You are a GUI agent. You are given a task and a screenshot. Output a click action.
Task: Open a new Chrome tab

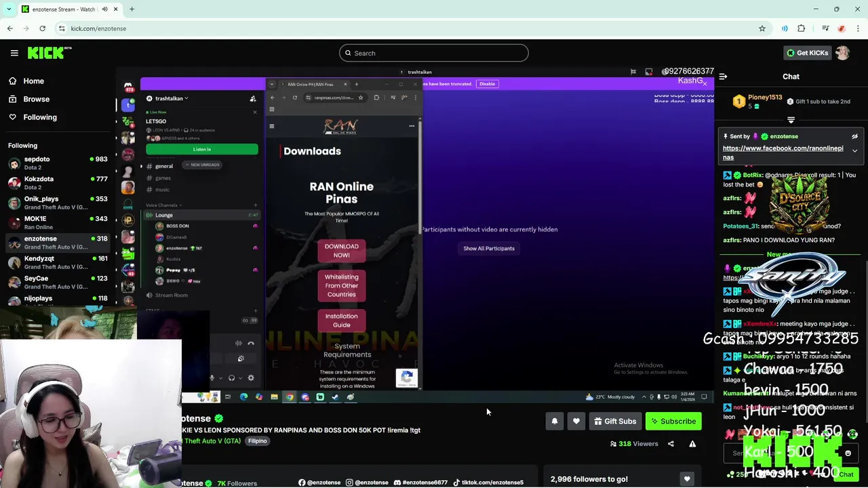(x=132, y=9)
